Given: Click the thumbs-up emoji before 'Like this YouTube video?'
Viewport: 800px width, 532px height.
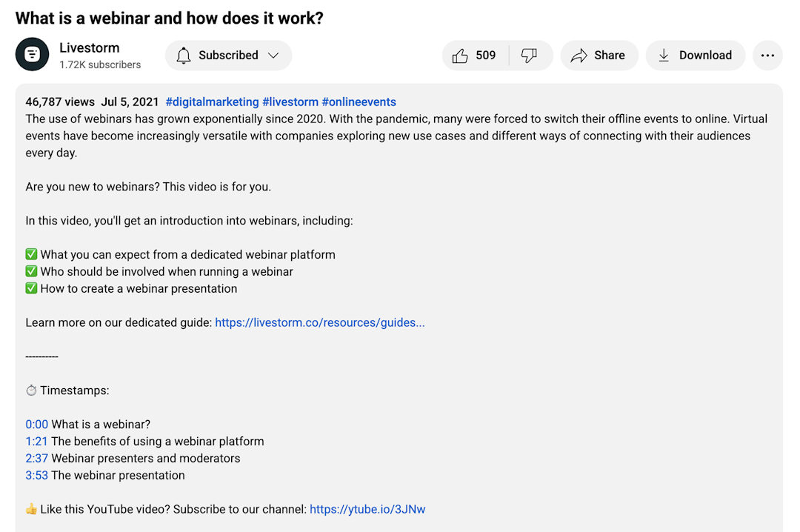Looking at the screenshot, I should tap(31, 509).
